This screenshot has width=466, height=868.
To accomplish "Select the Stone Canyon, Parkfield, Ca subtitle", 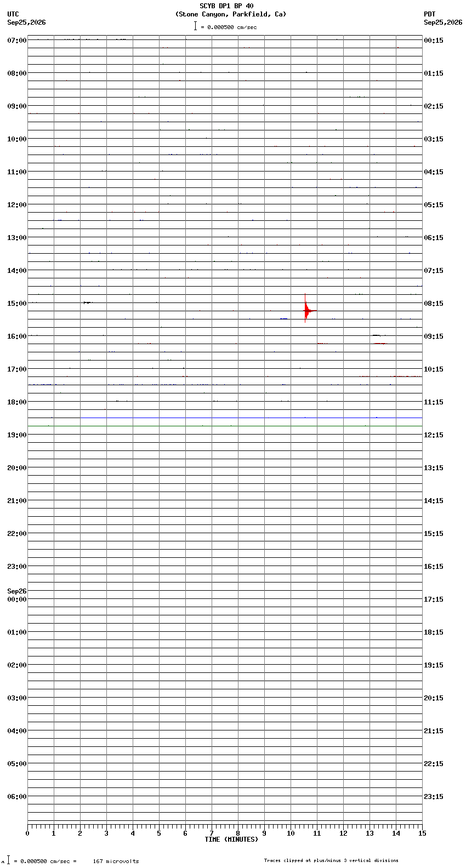I will [x=231, y=14].
